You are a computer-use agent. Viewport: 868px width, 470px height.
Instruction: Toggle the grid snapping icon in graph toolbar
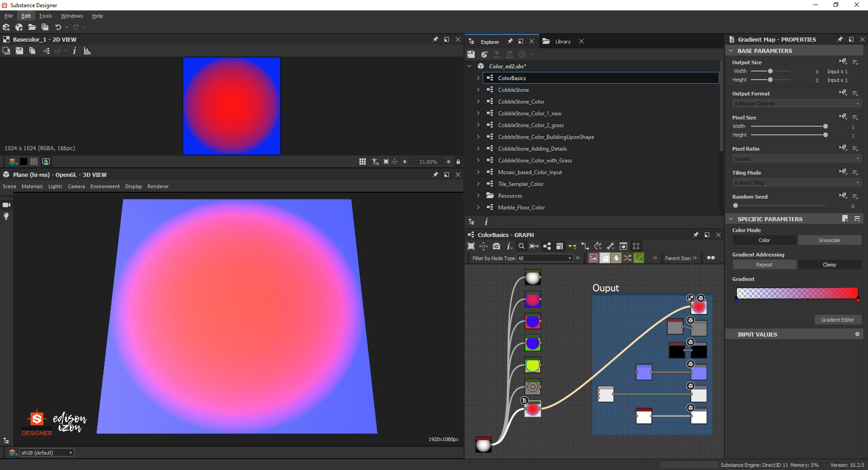636,246
